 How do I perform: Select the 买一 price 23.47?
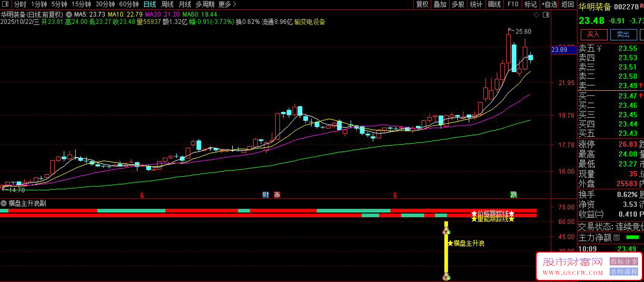point(627,96)
